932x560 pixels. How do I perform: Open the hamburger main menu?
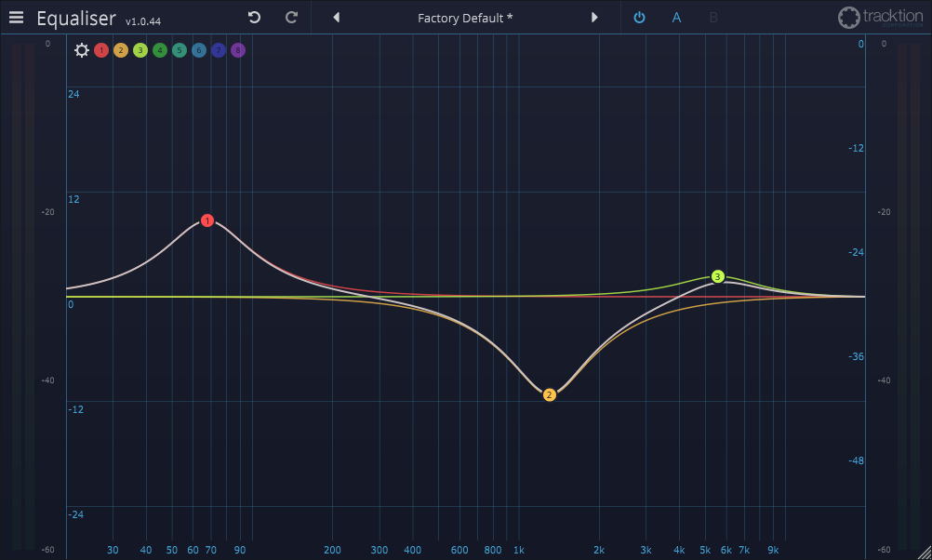17,18
